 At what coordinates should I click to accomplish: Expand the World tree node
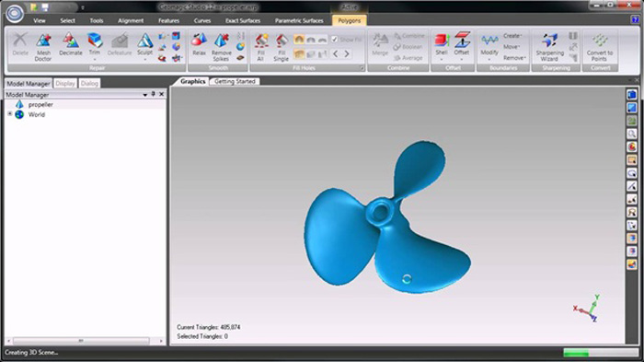tap(10, 114)
